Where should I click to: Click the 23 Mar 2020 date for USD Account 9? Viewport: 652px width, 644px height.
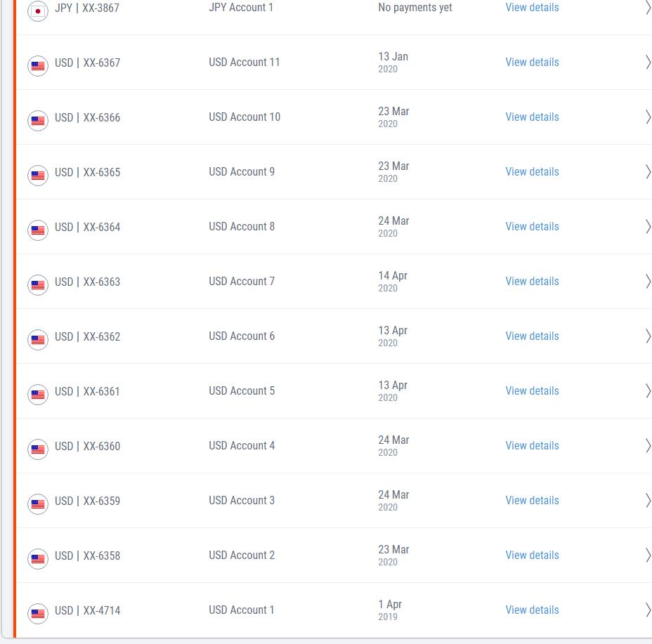(393, 171)
